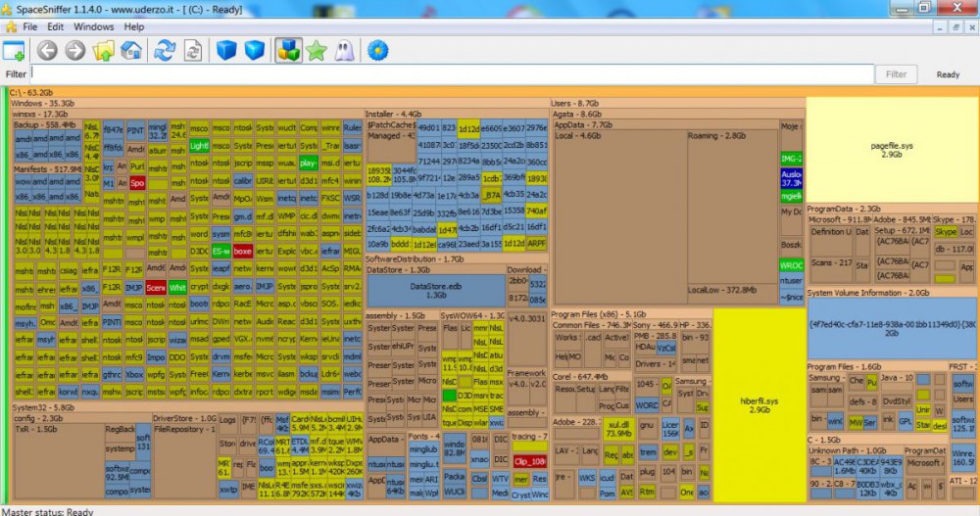The image size is (980, 516).
Task: Go up one level via folder arrow icon
Action: pyautogui.click(x=103, y=50)
